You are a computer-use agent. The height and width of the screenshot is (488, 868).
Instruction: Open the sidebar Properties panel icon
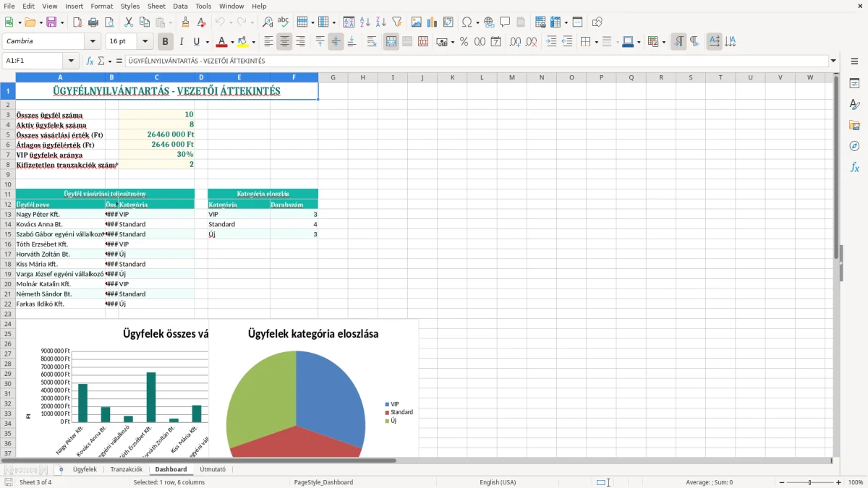(x=854, y=84)
